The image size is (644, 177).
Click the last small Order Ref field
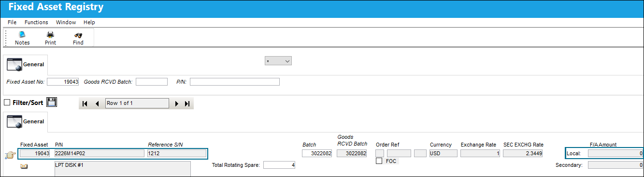pos(420,154)
